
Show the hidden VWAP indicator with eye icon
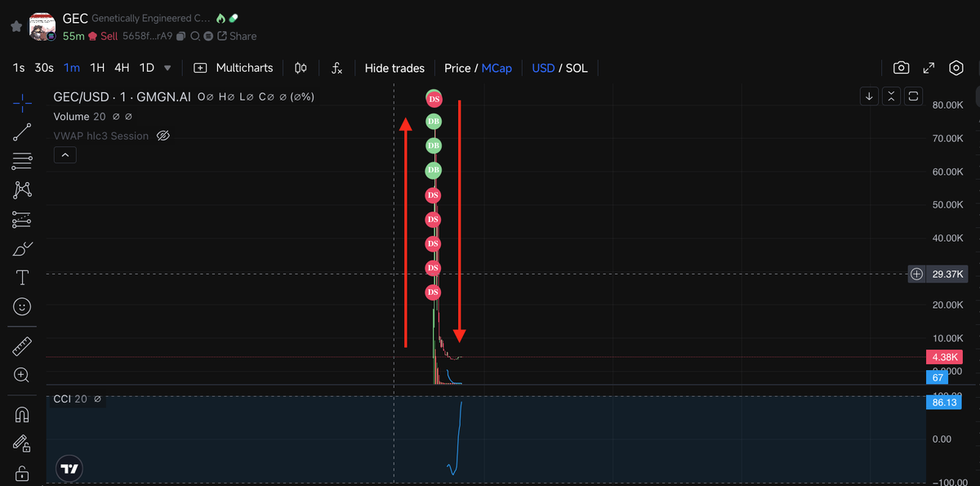point(163,136)
